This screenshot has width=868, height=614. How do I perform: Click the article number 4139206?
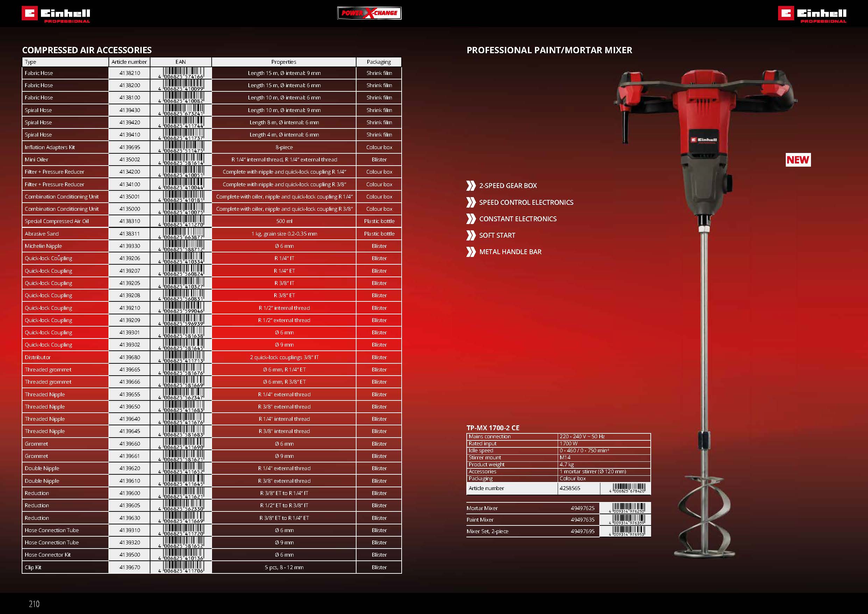(x=130, y=258)
